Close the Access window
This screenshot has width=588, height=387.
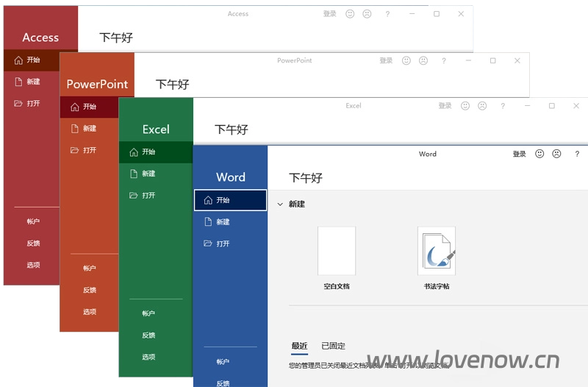tap(461, 14)
